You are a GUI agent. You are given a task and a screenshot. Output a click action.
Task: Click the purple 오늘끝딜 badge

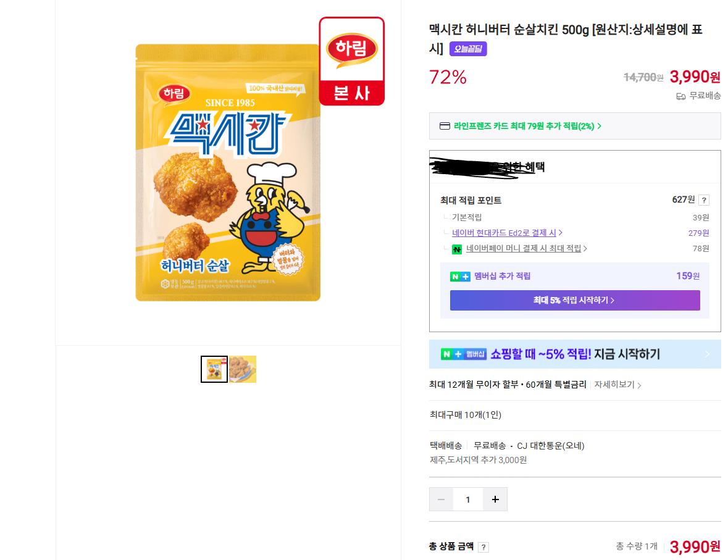467,48
